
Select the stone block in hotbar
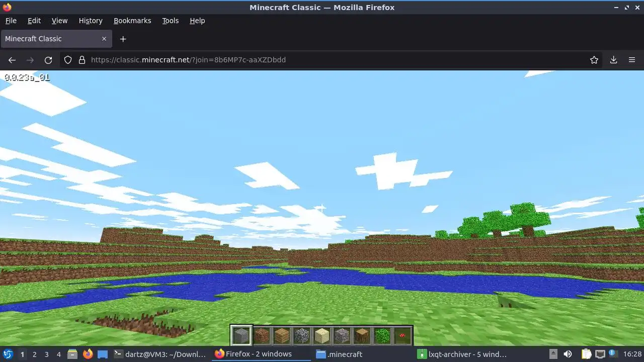tap(242, 335)
